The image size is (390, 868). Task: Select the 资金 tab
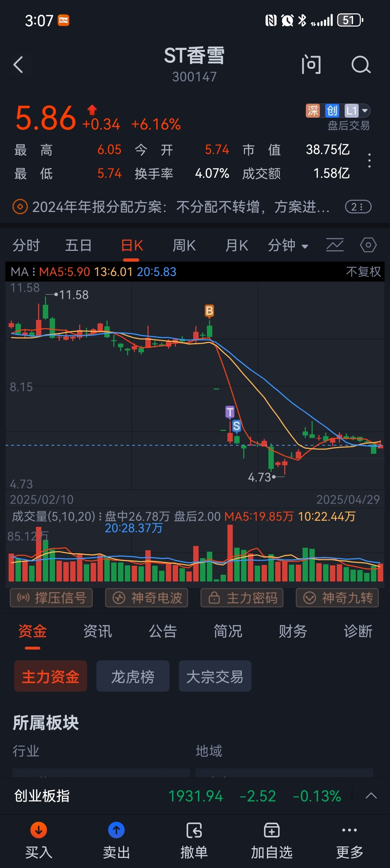(x=32, y=631)
